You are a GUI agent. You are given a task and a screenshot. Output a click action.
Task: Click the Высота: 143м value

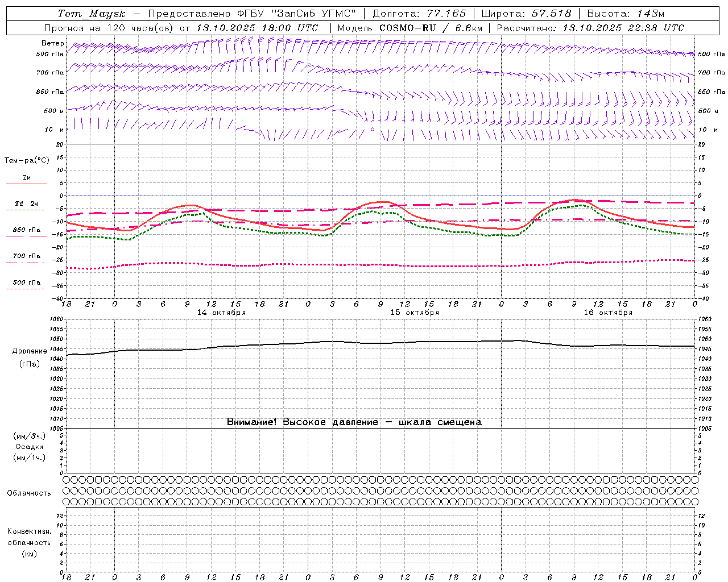click(626, 14)
